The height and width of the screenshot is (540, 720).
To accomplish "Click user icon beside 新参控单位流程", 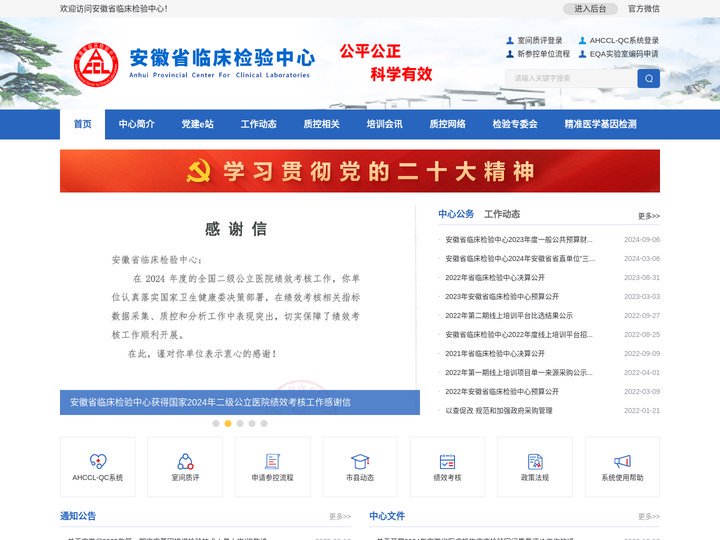I will click(510, 54).
